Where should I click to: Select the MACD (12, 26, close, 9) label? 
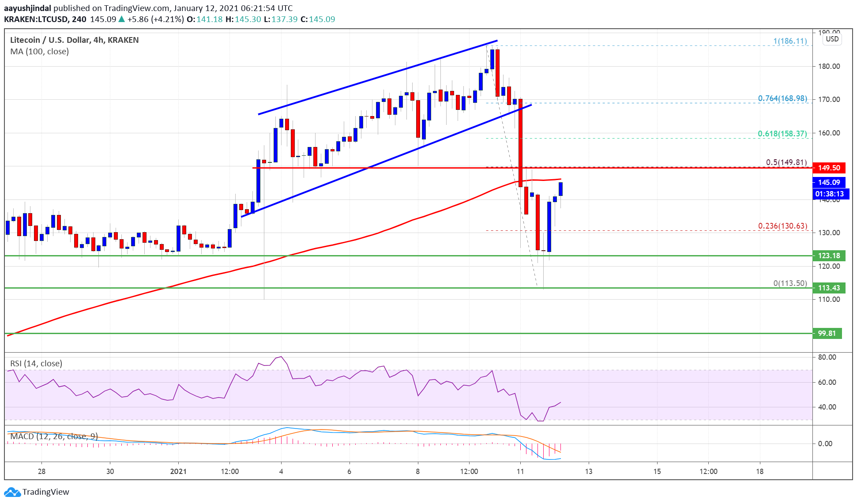[x=54, y=436]
